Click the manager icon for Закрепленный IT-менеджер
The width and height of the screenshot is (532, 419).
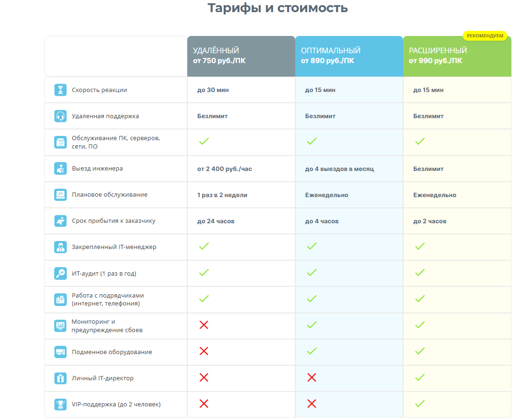click(x=61, y=247)
